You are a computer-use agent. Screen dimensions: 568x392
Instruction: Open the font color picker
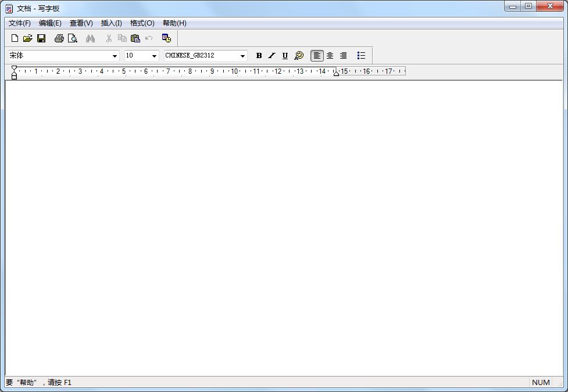[x=298, y=56]
